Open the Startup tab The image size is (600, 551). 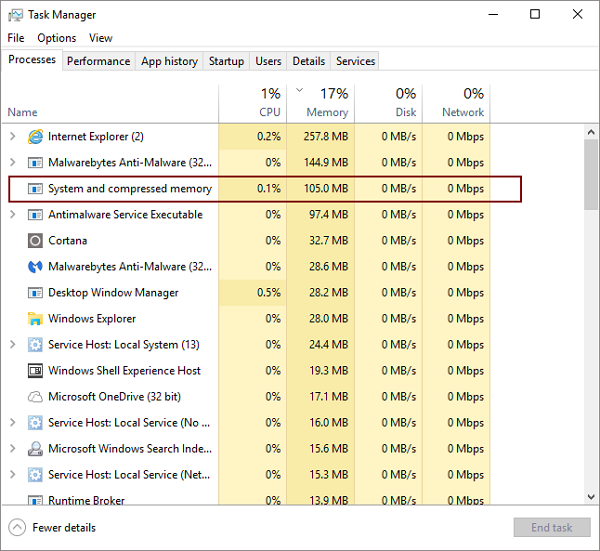226,61
